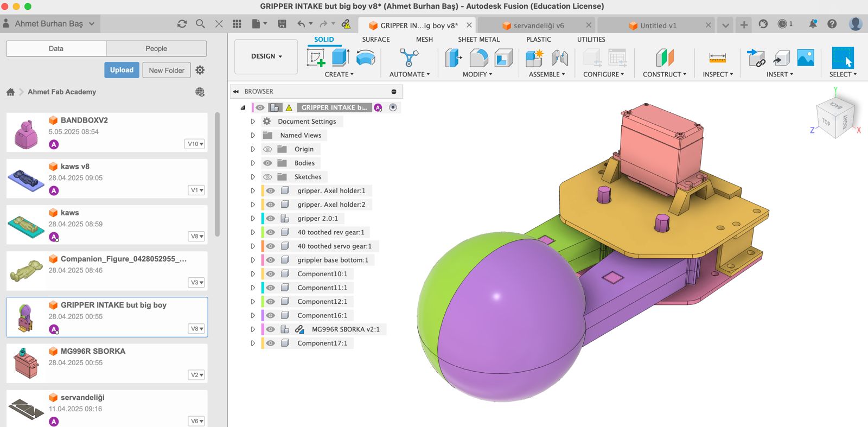Screen dimensions: 868x427
Task: Open the data panel grid icon
Action: pyautogui.click(x=237, y=24)
